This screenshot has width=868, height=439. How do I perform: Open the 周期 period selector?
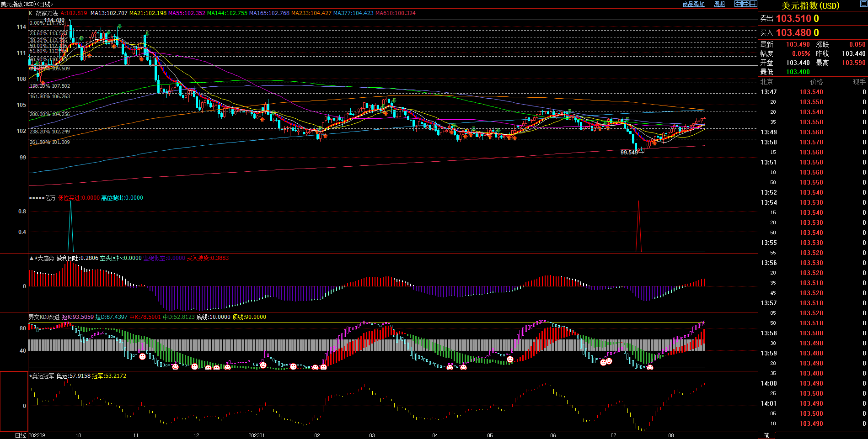tap(719, 4)
